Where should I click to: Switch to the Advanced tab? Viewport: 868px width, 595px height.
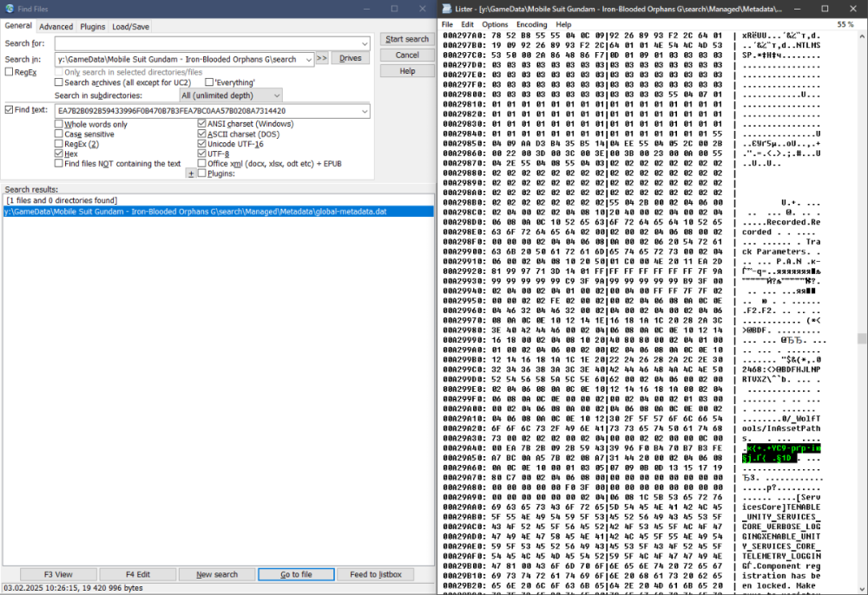pos(56,26)
